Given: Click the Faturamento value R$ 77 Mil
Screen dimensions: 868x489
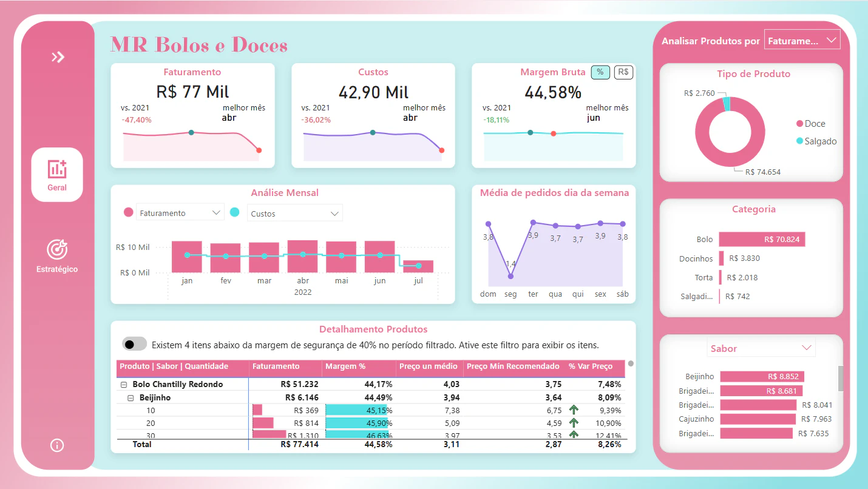Looking at the screenshot, I should (x=192, y=92).
